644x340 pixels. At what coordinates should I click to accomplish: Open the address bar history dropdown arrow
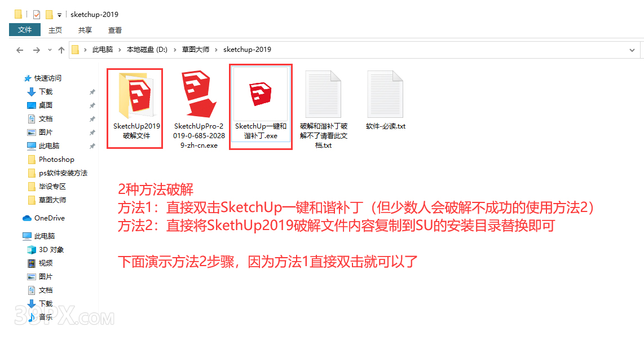point(632,50)
